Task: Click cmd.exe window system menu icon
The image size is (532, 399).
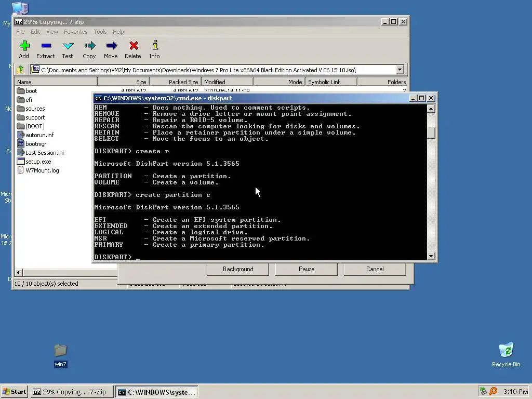Action: click(x=98, y=98)
